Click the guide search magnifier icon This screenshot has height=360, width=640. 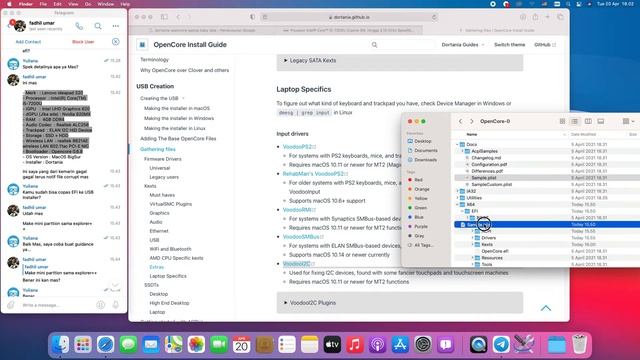point(374,44)
